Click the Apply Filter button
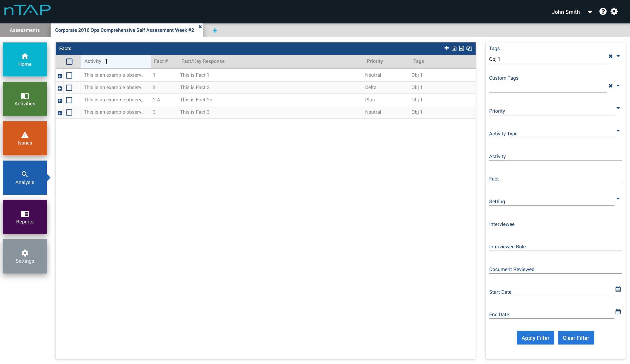The width and height of the screenshot is (630, 364). point(535,338)
